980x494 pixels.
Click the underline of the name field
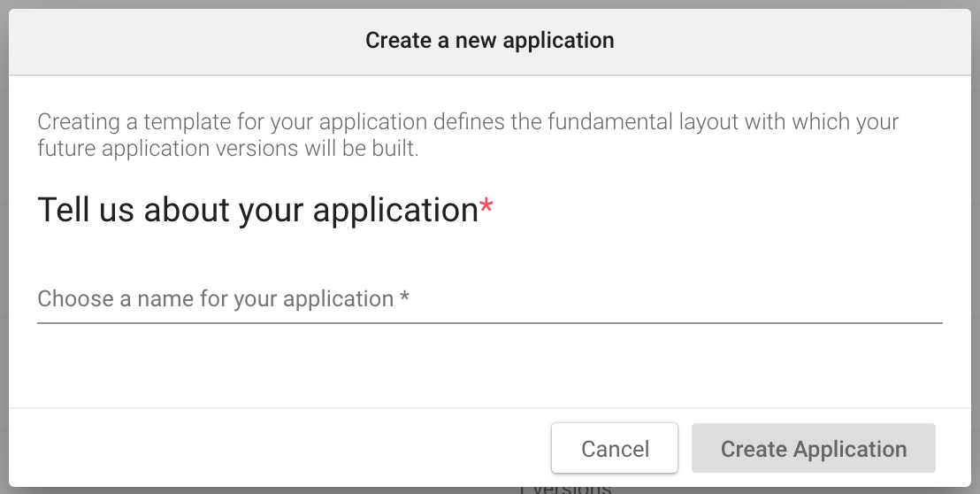coord(489,322)
